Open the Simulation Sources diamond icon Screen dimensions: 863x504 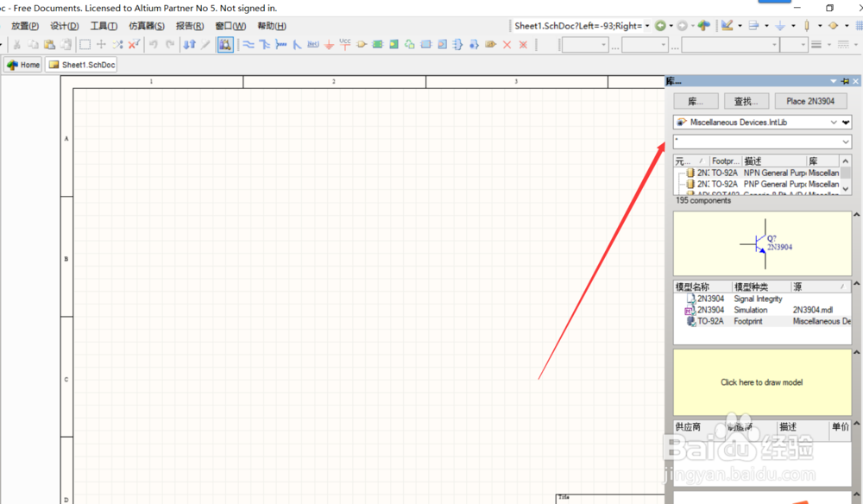click(834, 25)
